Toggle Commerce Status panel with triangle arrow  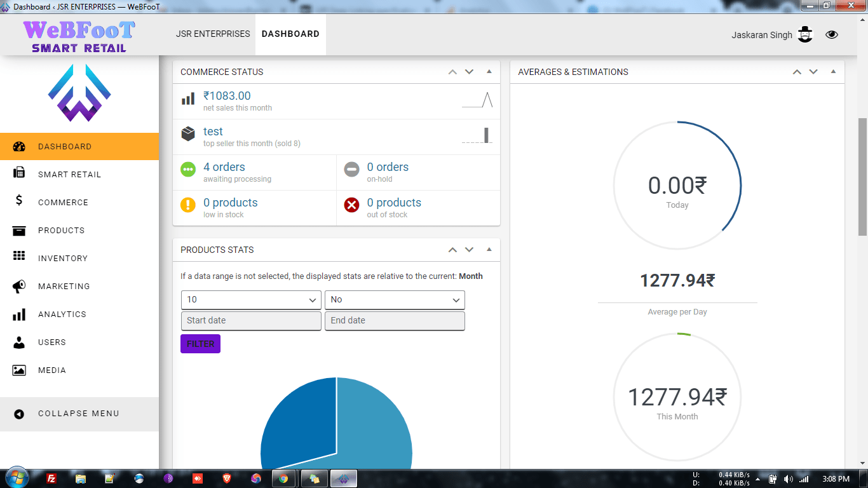[x=489, y=72]
